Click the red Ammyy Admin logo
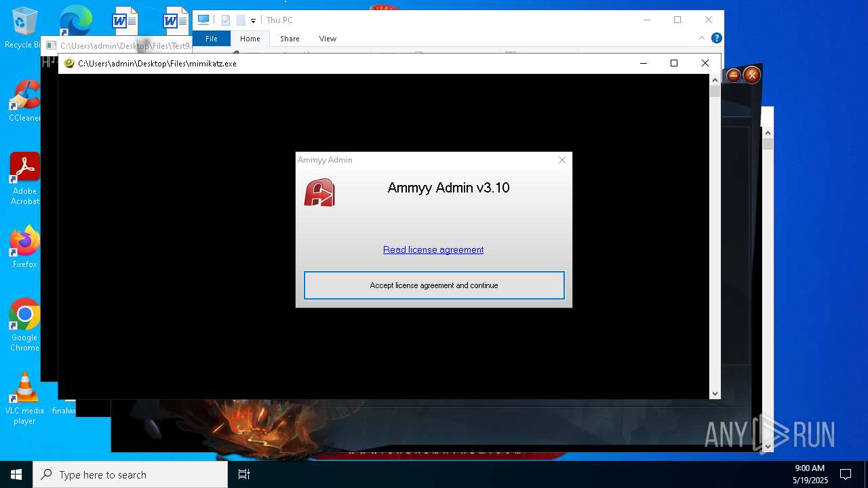The width and height of the screenshot is (868, 488). 319,192
